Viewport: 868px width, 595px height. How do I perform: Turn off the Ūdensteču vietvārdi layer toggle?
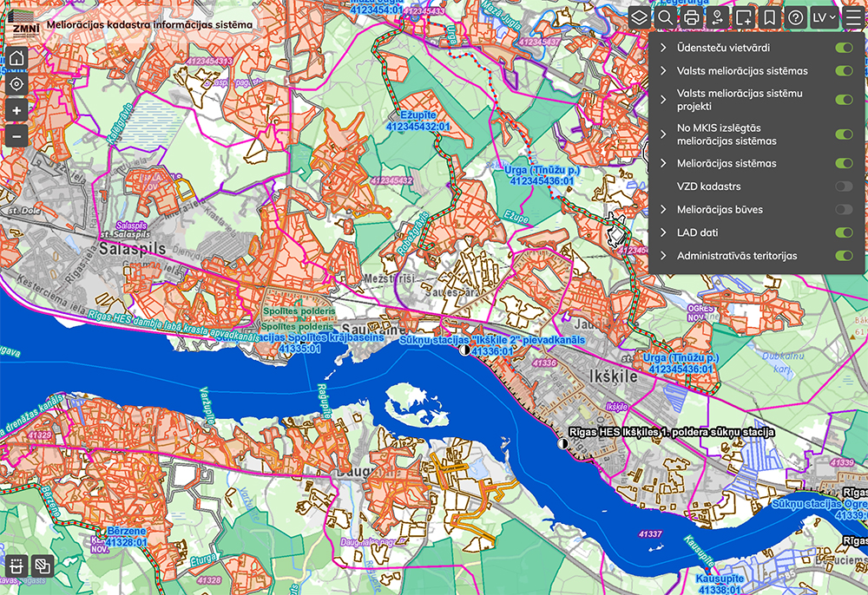(x=843, y=49)
